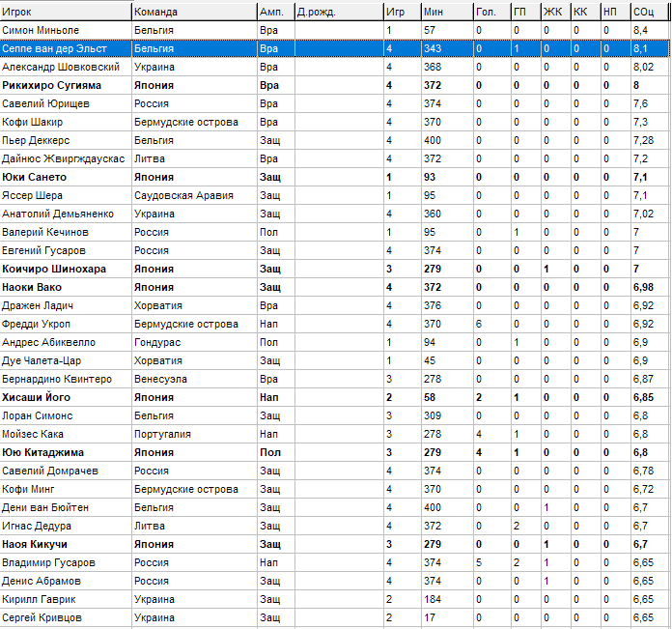Select player Анатолий Демьяненко

tap(58, 214)
